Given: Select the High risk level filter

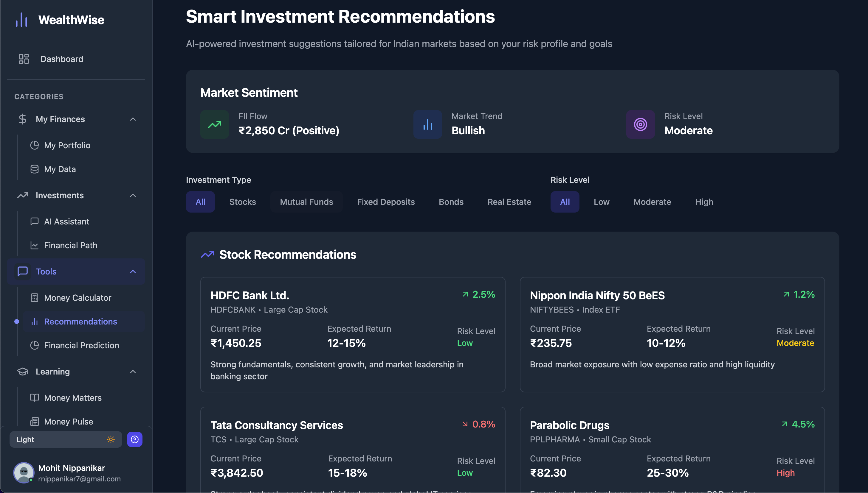Looking at the screenshot, I should point(704,202).
